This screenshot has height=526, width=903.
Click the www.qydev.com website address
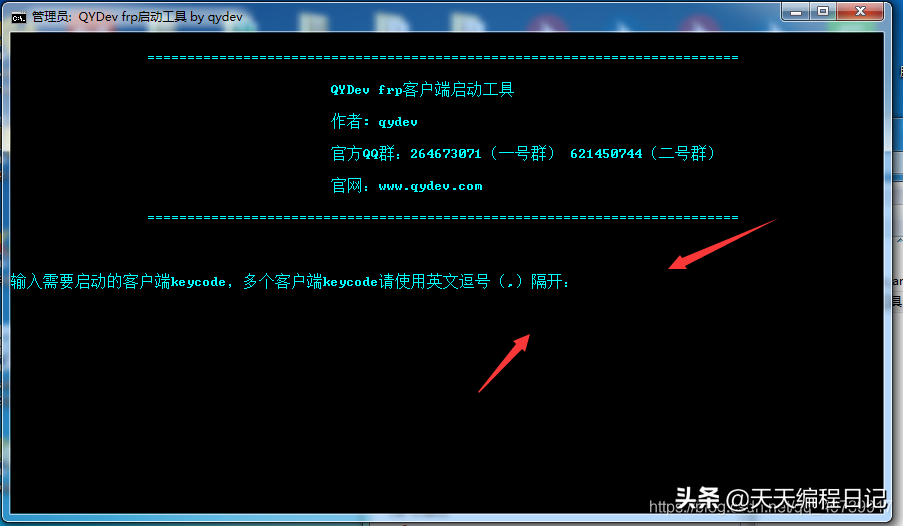click(x=430, y=186)
